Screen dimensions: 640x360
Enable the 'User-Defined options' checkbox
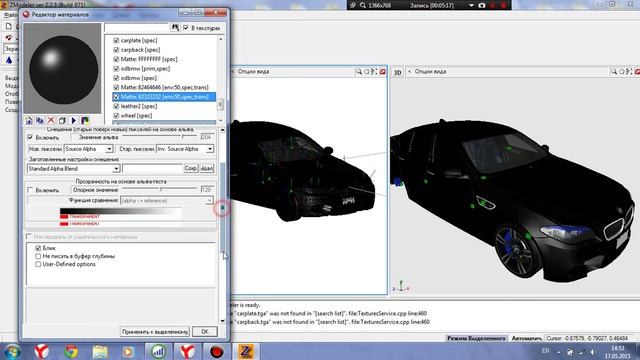[38, 264]
